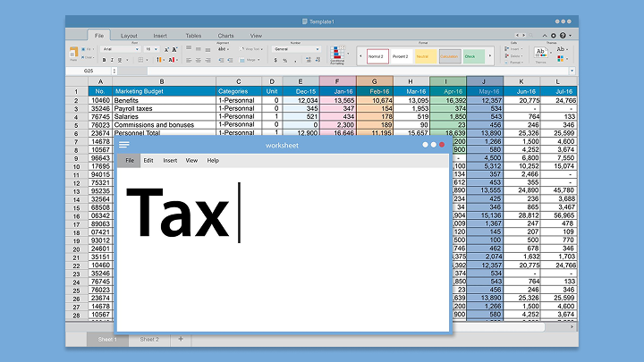Pick the Check green style swatch
The width and height of the screenshot is (644, 362).
(475, 56)
